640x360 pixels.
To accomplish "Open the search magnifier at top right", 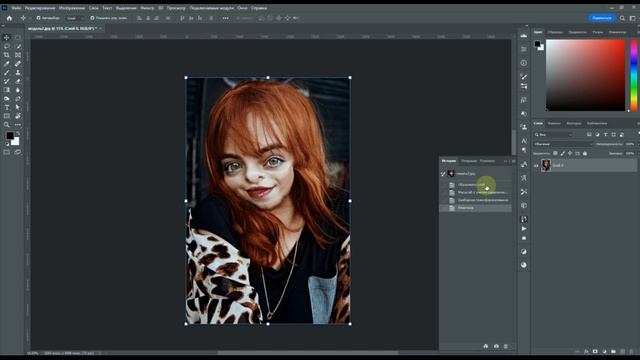I will pyautogui.click(x=622, y=18).
